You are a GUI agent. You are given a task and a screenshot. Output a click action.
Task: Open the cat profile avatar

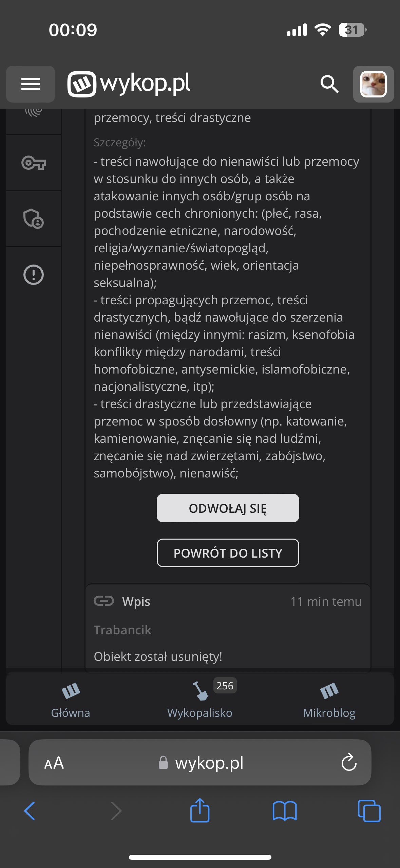click(373, 84)
